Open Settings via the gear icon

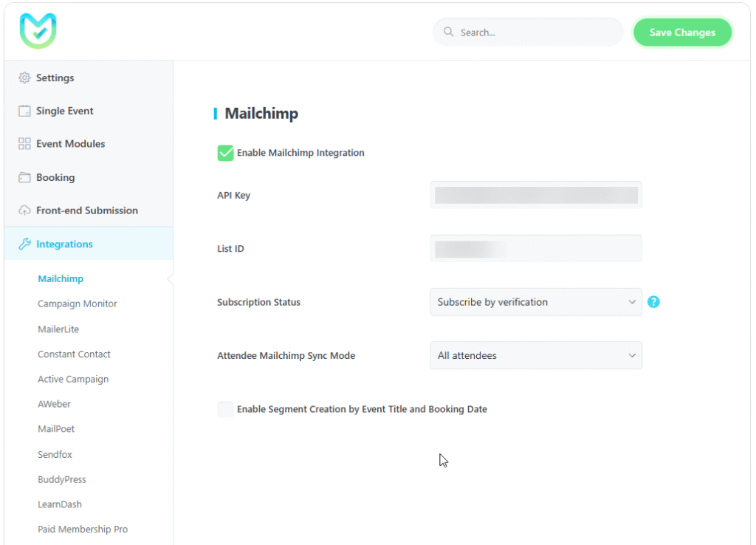23,78
